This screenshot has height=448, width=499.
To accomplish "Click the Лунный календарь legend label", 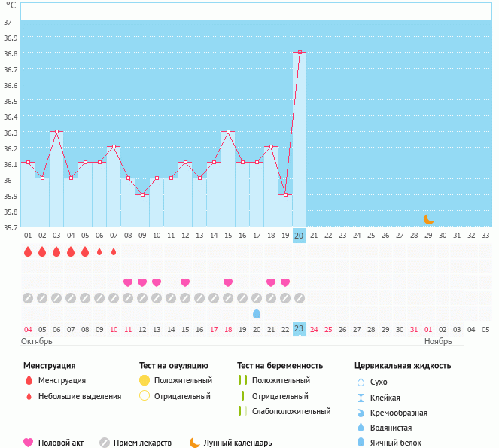I will [239, 443].
